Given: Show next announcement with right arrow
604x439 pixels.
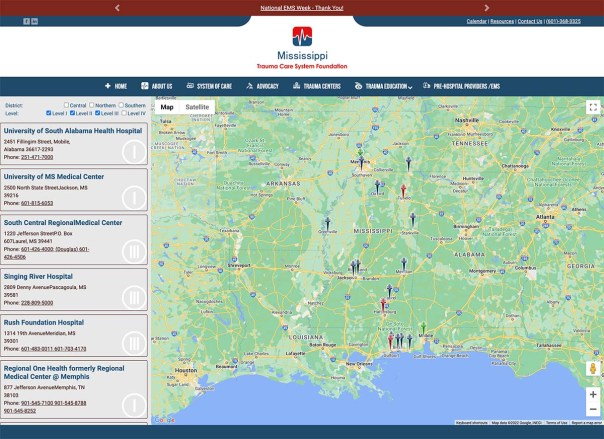Looking at the screenshot, I should 487,8.
